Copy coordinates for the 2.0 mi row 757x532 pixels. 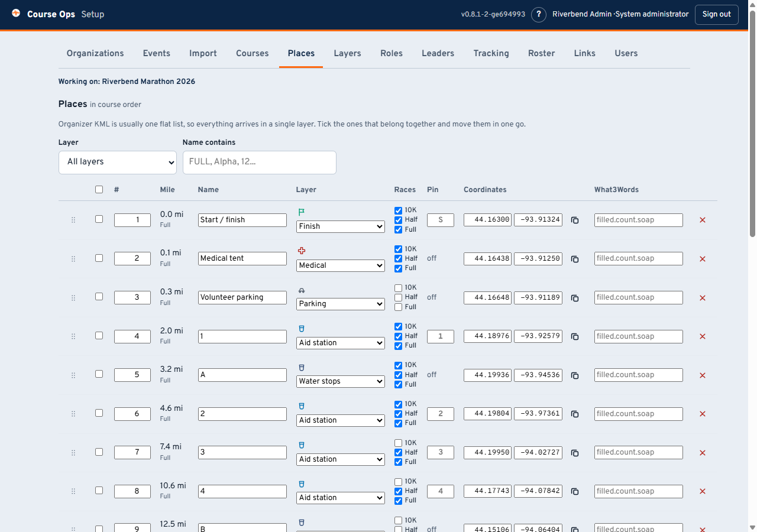[x=575, y=336]
